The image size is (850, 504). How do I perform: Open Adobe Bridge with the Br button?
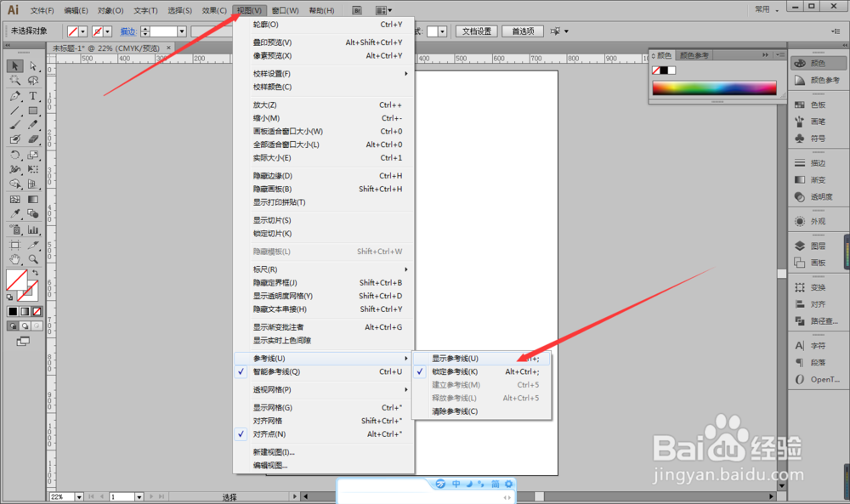(357, 10)
